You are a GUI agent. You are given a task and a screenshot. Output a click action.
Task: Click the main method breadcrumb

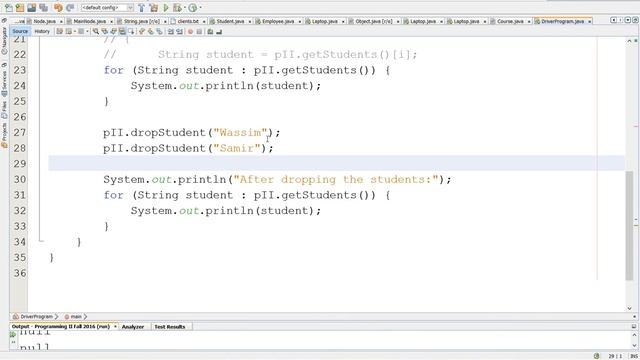[73, 316]
